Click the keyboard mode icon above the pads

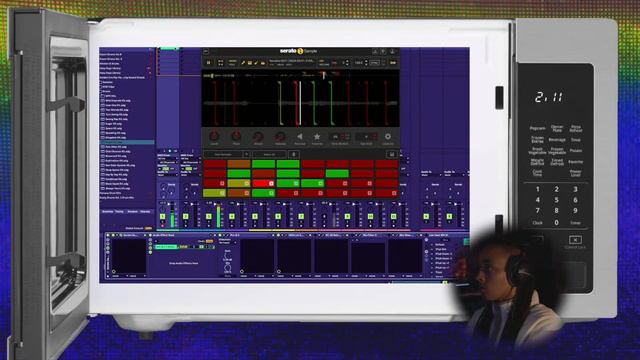click(x=293, y=154)
